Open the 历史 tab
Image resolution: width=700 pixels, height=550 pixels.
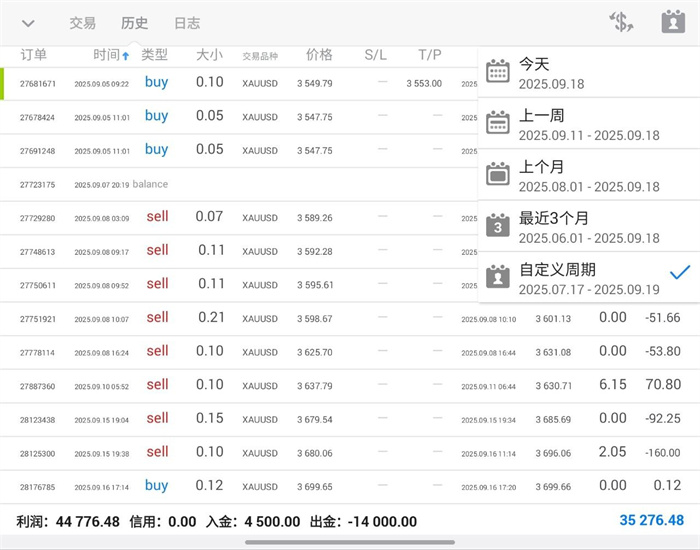pyautogui.click(x=134, y=23)
